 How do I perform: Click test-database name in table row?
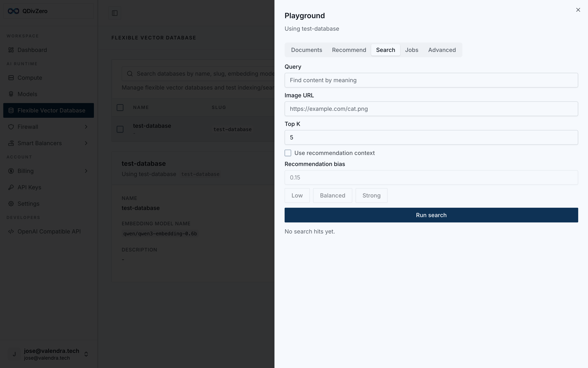tap(152, 126)
